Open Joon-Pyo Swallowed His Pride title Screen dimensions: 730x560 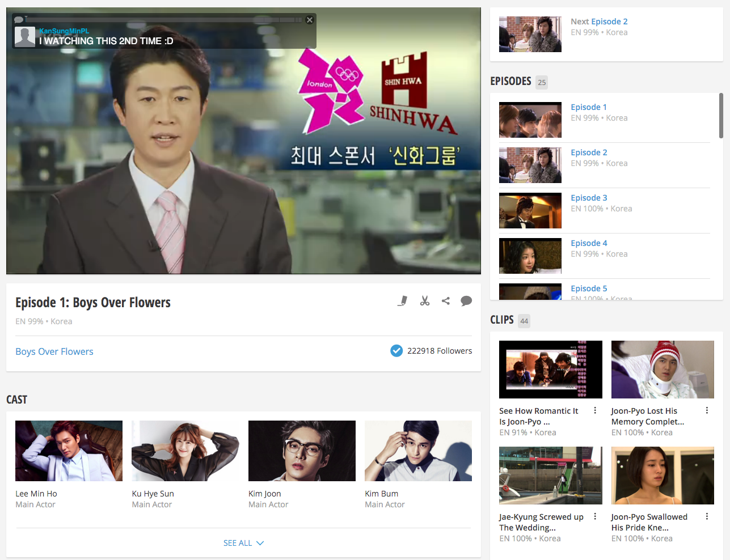pyautogui.click(x=649, y=522)
